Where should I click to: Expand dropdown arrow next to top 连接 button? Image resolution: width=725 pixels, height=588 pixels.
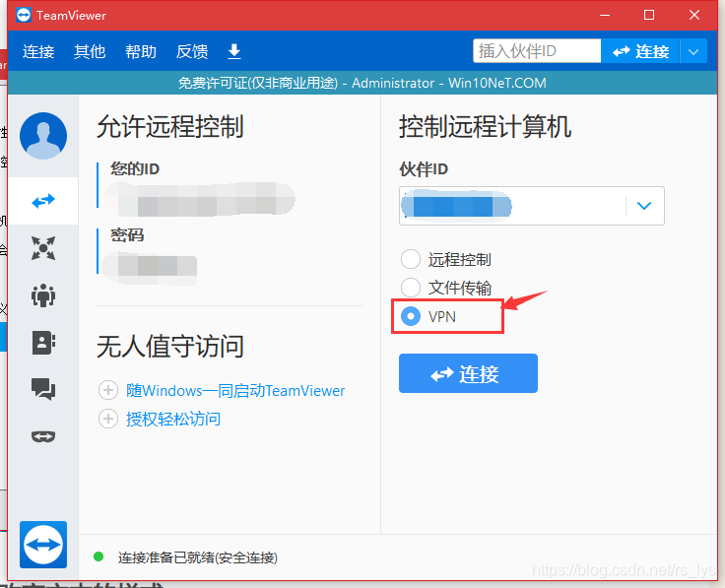coord(693,51)
